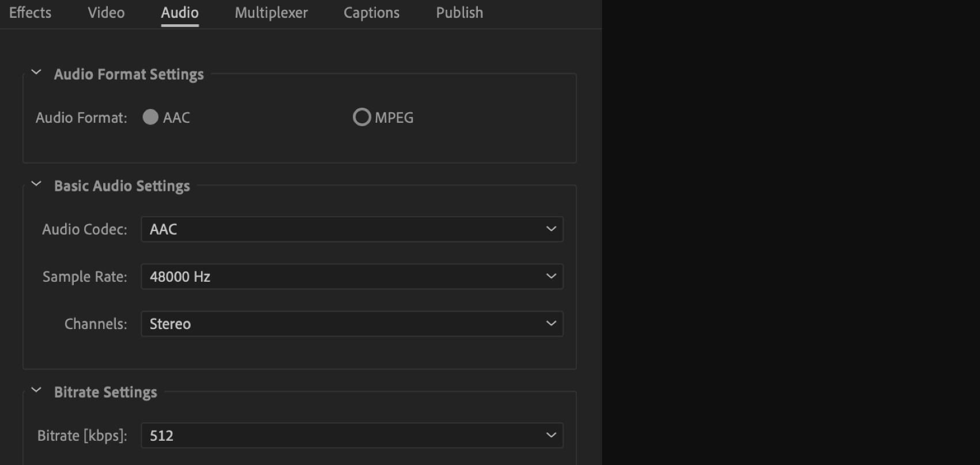Viewport: 980px width, 465px height.
Task: Click the Basic Audio Settings section title
Action: [x=122, y=186]
